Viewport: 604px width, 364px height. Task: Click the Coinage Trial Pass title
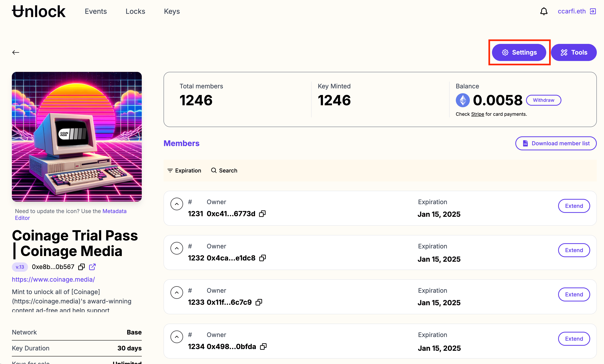click(x=75, y=243)
